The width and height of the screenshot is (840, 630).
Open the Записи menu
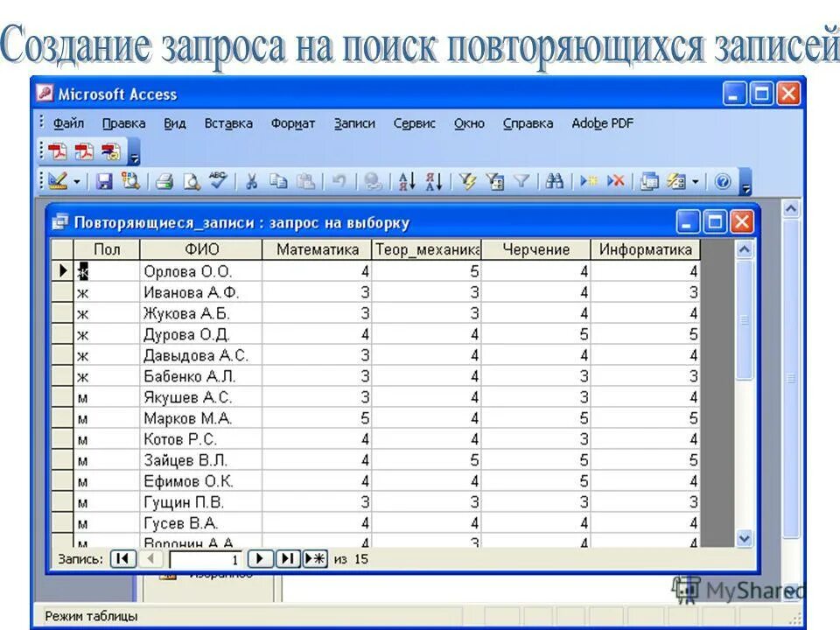[x=354, y=123]
